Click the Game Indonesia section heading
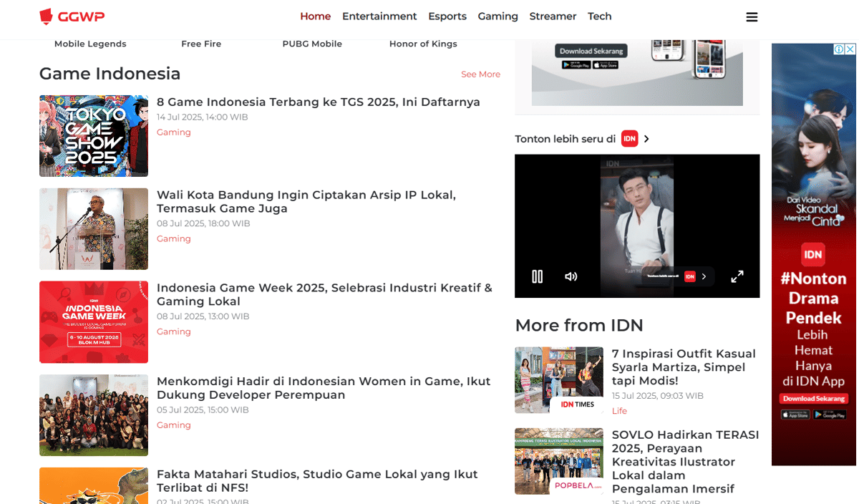The width and height of the screenshot is (859, 504). [x=110, y=74]
